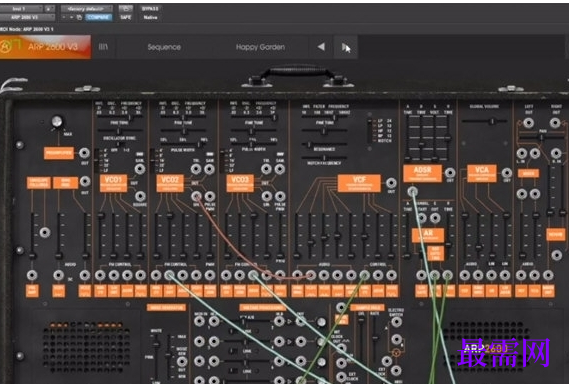Image resolution: width=569 pixels, height=384 pixels.
Task: Open the factory default preset dropdown
Action: click(87, 8)
